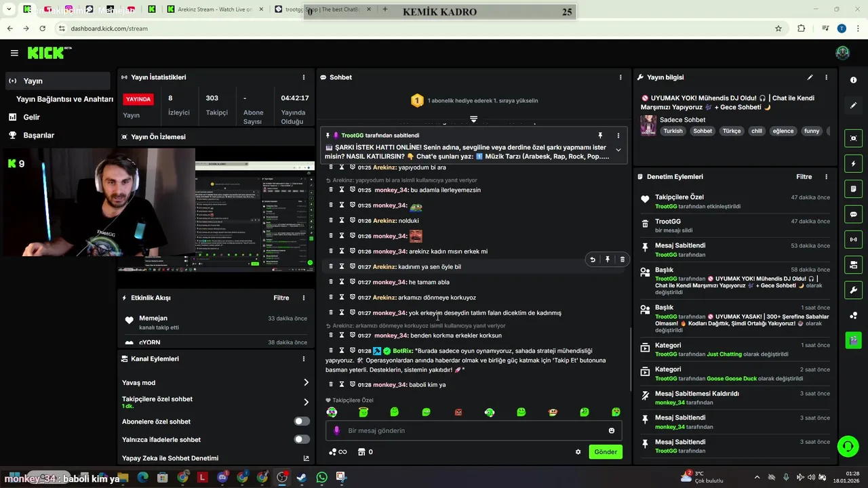This screenshot has height=488, width=868.
Task: Click the green clapperboard clip icon
Action: tap(853, 340)
